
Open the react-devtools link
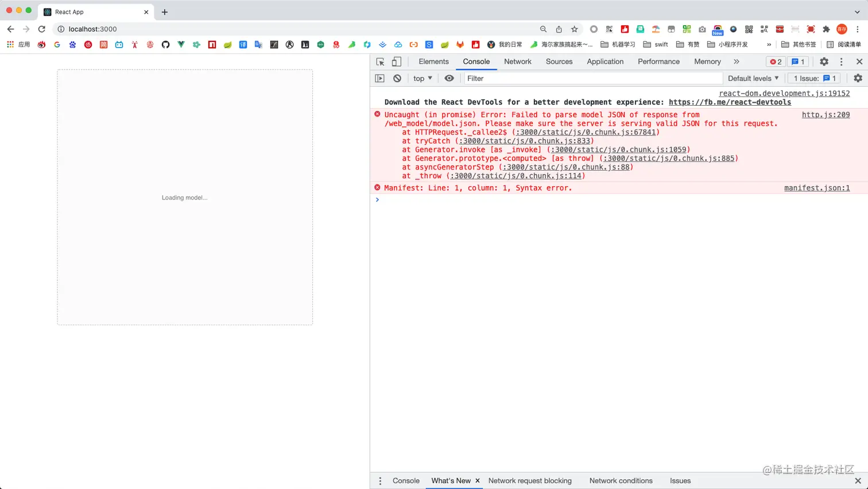coord(730,102)
